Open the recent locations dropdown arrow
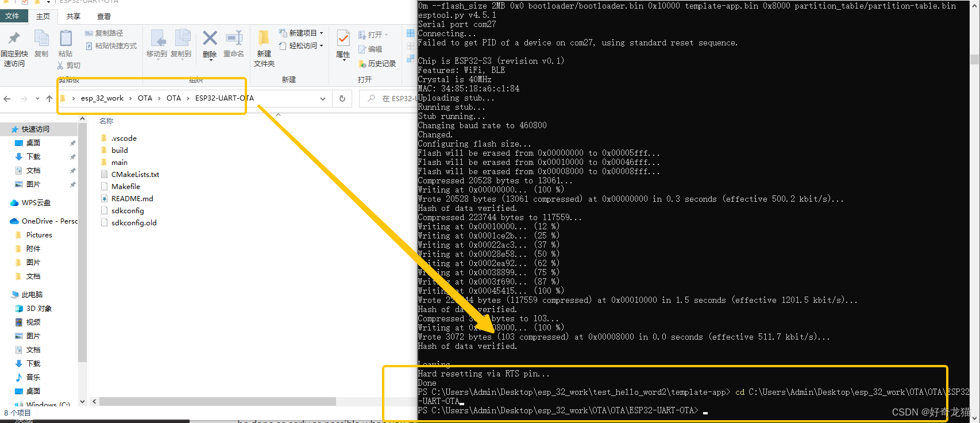 click(x=37, y=99)
